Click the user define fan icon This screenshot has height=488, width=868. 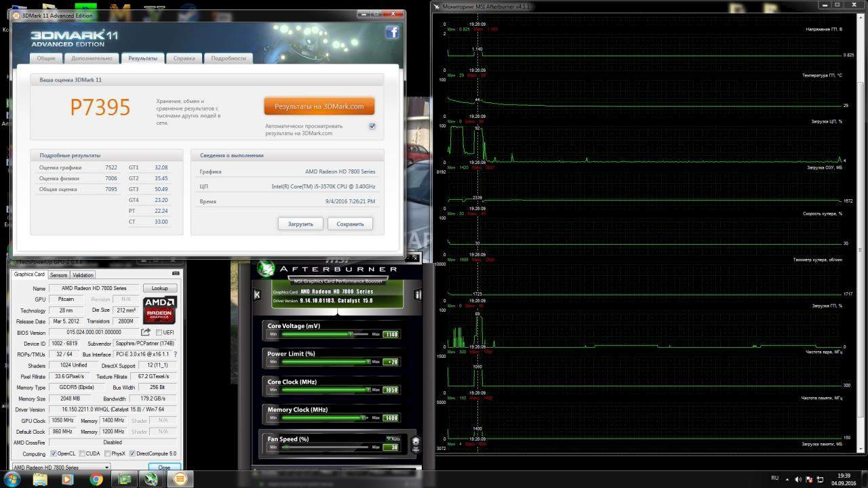(x=416, y=443)
